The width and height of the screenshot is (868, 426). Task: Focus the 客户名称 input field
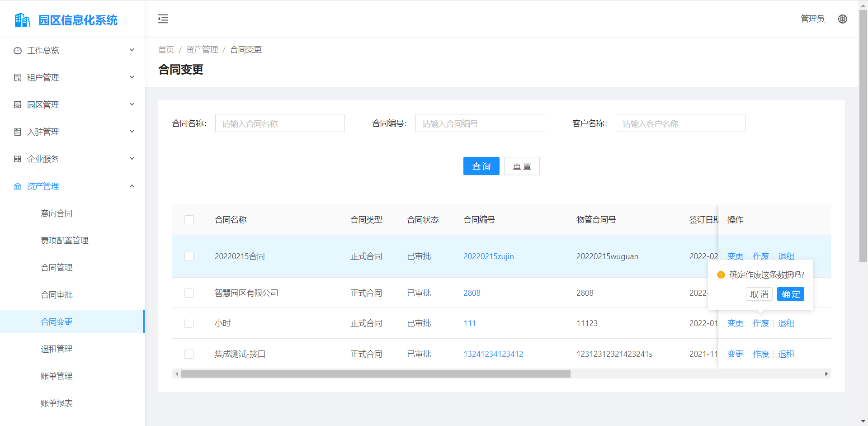pyautogui.click(x=680, y=123)
